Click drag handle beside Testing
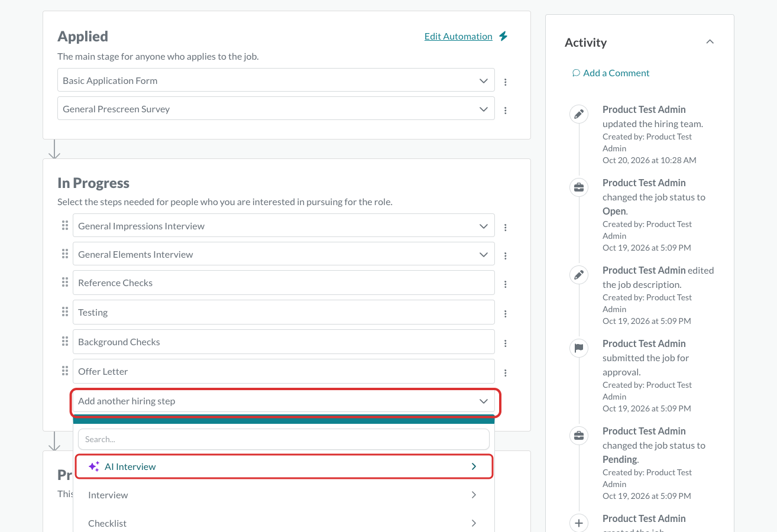The image size is (777, 532). 65,312
